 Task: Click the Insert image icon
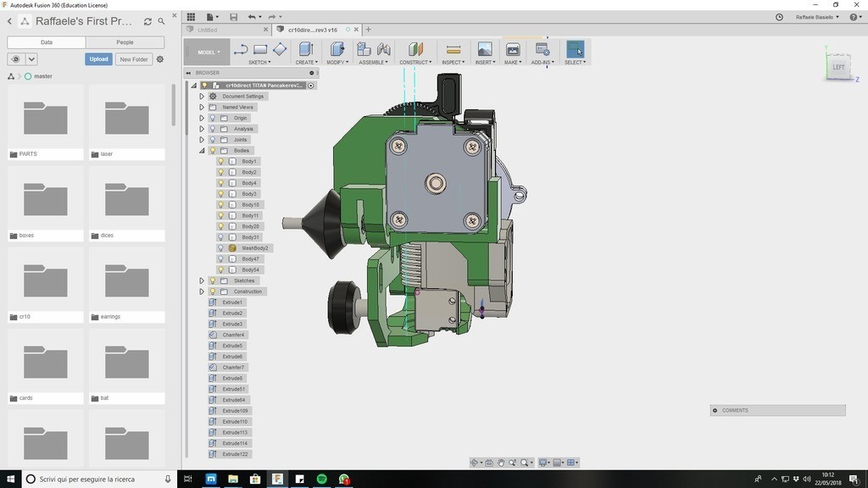484,49
